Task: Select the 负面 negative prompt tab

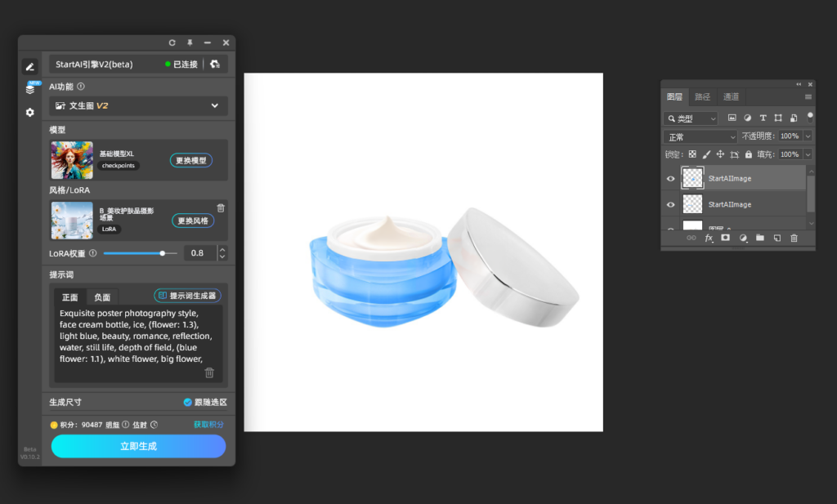Action: pyautogui.click(x=102, y=297)
